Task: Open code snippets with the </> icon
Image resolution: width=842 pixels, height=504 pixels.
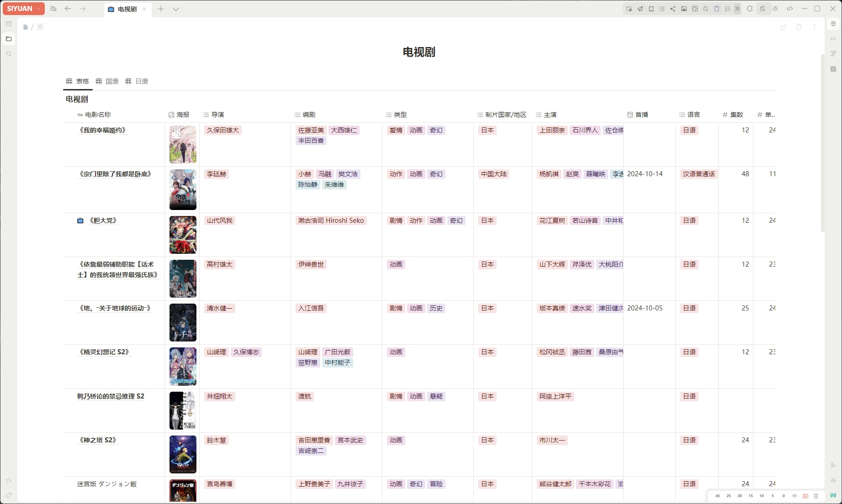Action: point(790,9)
